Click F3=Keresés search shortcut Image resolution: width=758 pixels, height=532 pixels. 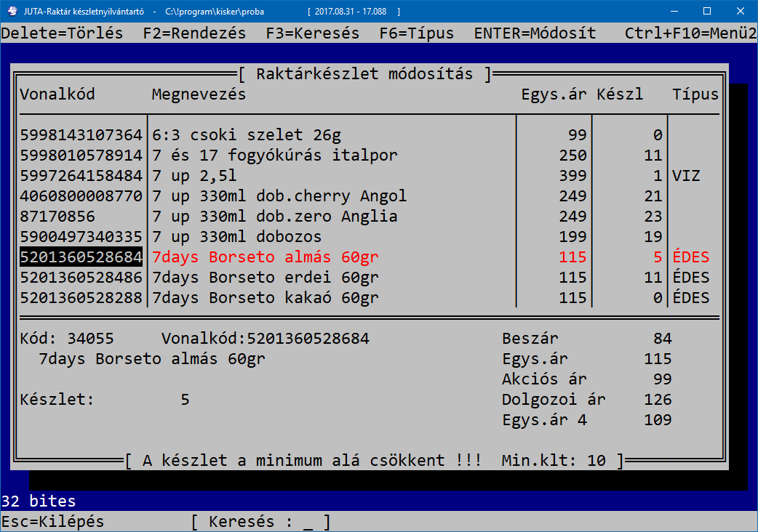pyautogui.click(x=313, y=33)
